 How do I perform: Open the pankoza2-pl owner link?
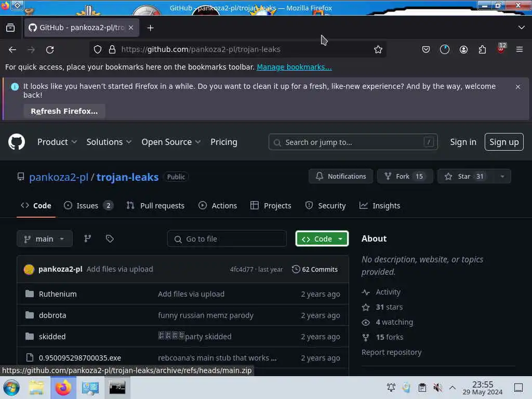(x=59, y=177)
